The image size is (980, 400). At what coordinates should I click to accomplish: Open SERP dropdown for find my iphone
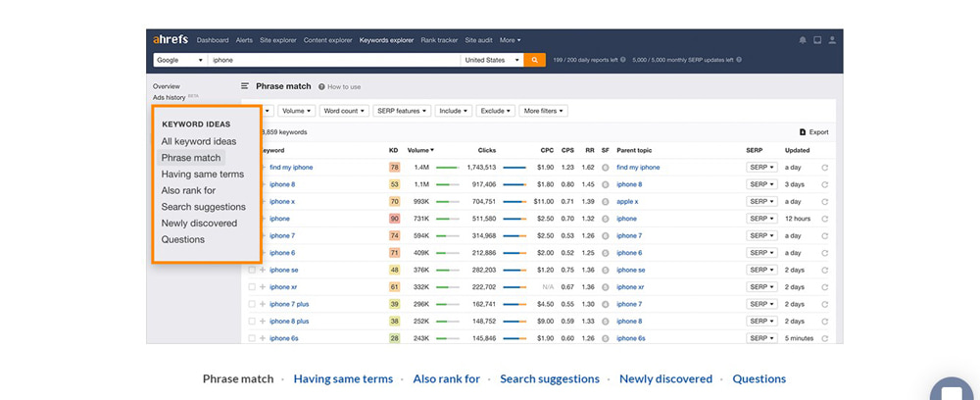pos(761,168)
